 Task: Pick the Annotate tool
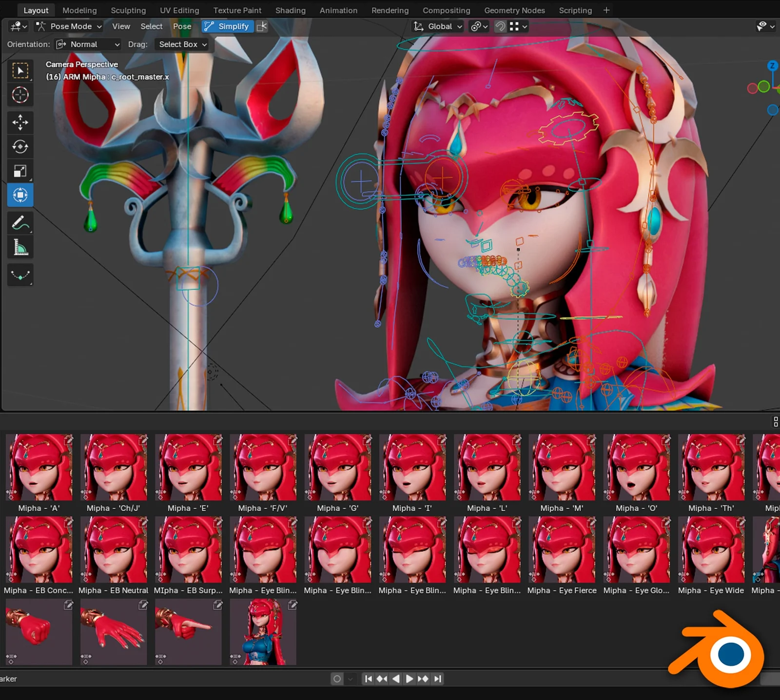20,223
